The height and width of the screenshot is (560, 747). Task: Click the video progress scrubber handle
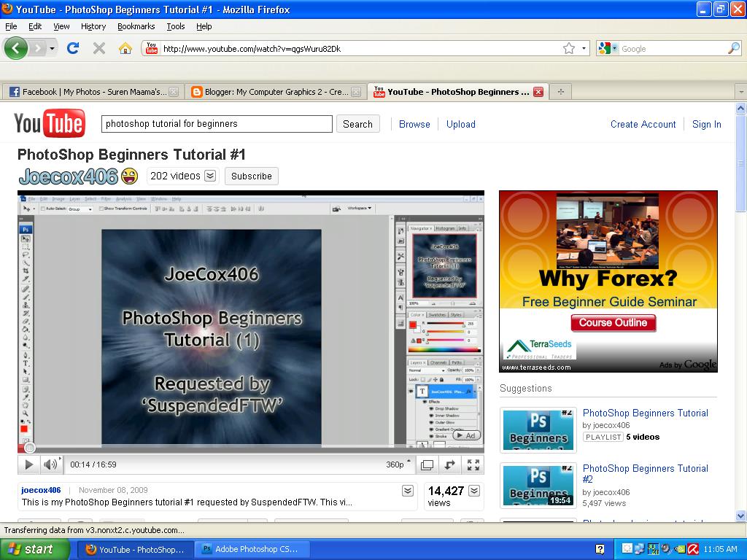(29, 448)
